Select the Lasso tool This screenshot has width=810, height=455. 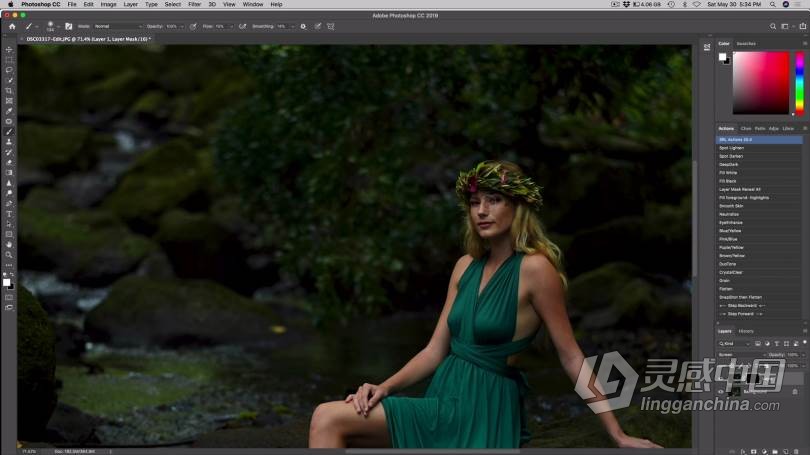coord(9,70)
